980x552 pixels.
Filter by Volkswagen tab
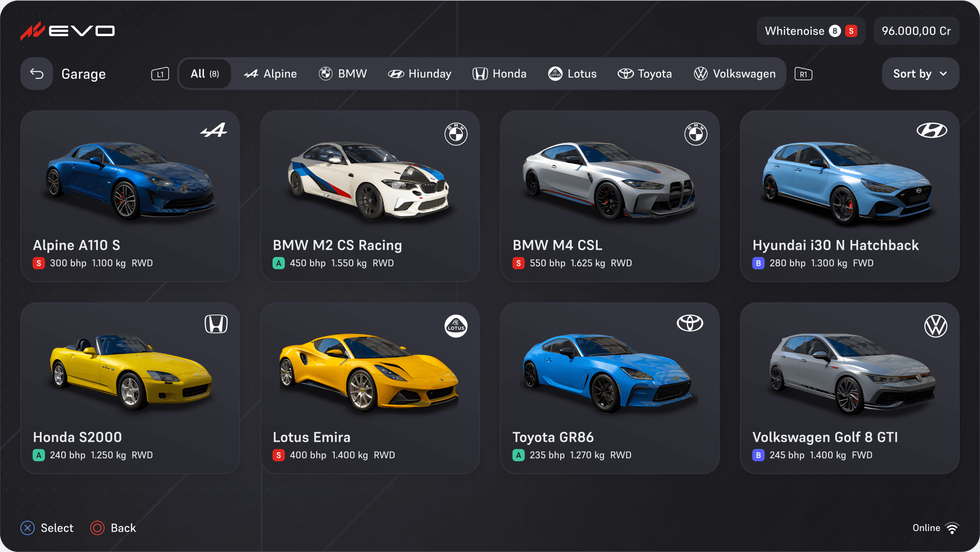(735, 74)
